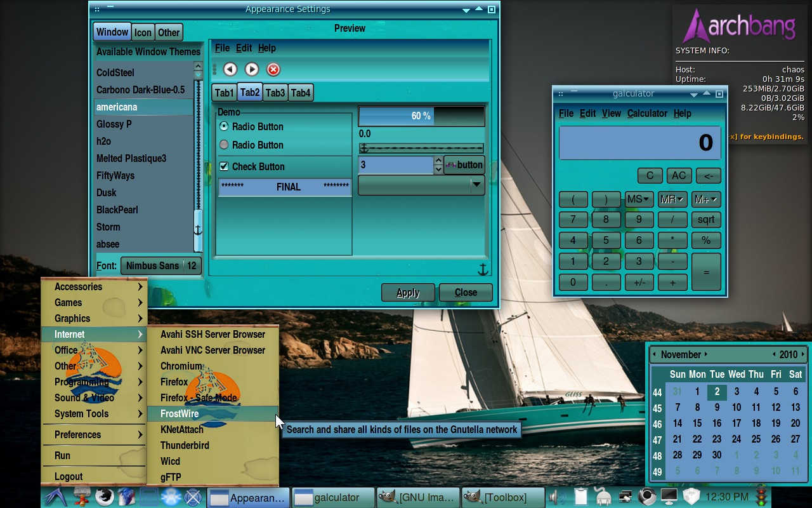812x508 pixels.
Task: Increase the spin box value with up arrow
Action: [x=438, y=161]
